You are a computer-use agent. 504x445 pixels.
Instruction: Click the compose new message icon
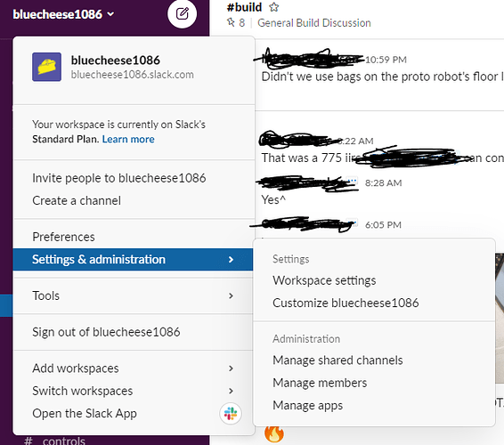tap(183, 14)
